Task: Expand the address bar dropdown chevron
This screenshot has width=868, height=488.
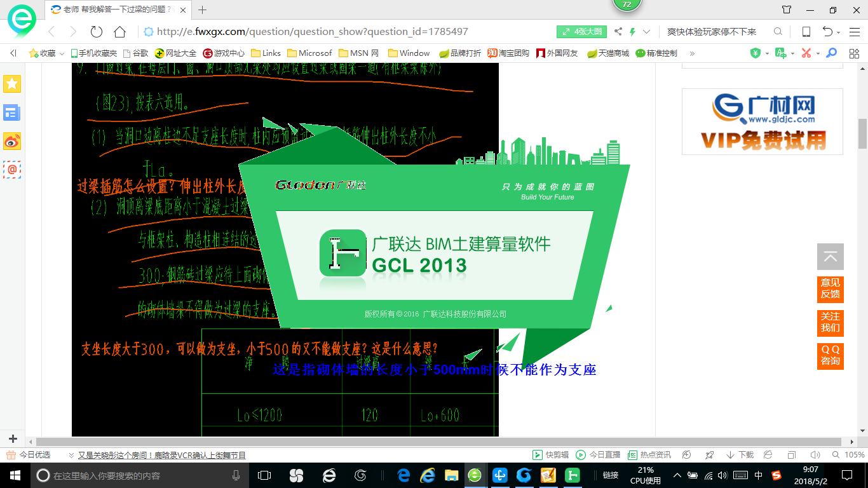Action: point(647,32)
